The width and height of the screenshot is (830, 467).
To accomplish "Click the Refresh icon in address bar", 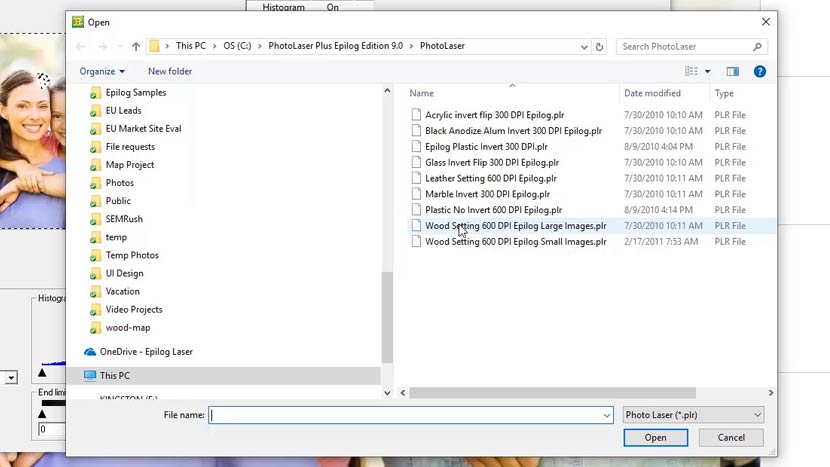I will [x=599, y=46].
